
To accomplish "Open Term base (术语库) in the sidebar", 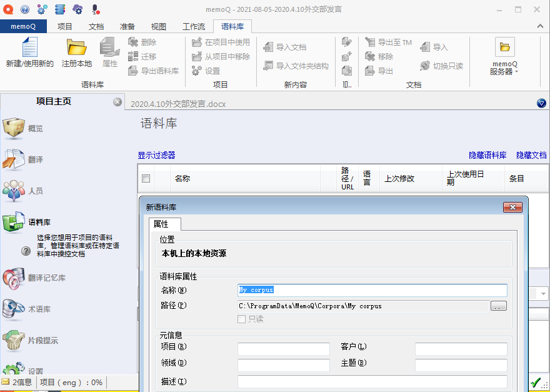I will (27, 309).
